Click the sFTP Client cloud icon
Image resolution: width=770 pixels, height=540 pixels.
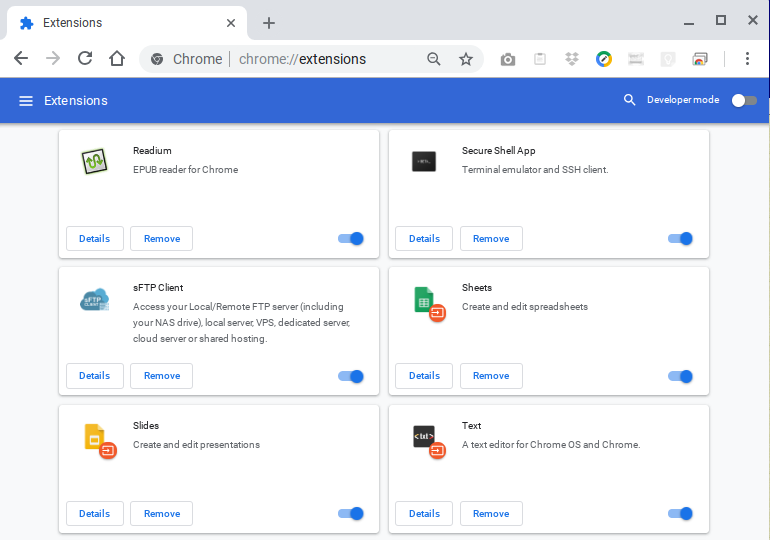point(94,299)
